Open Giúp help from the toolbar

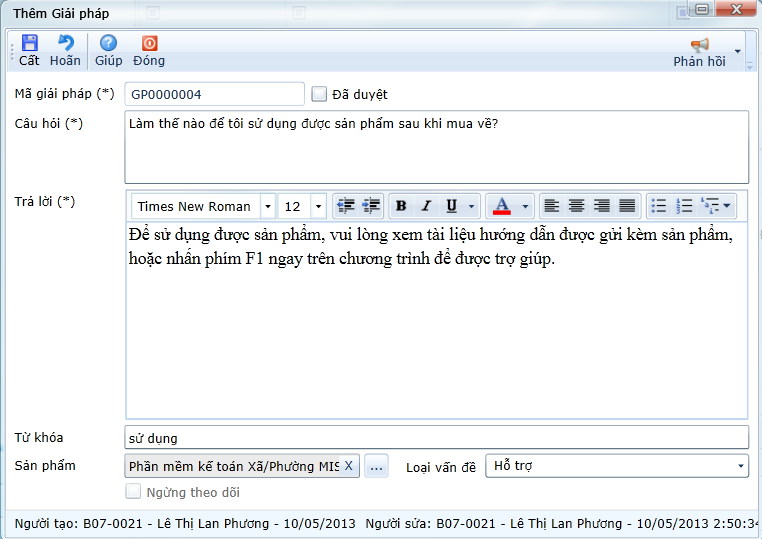108,44
